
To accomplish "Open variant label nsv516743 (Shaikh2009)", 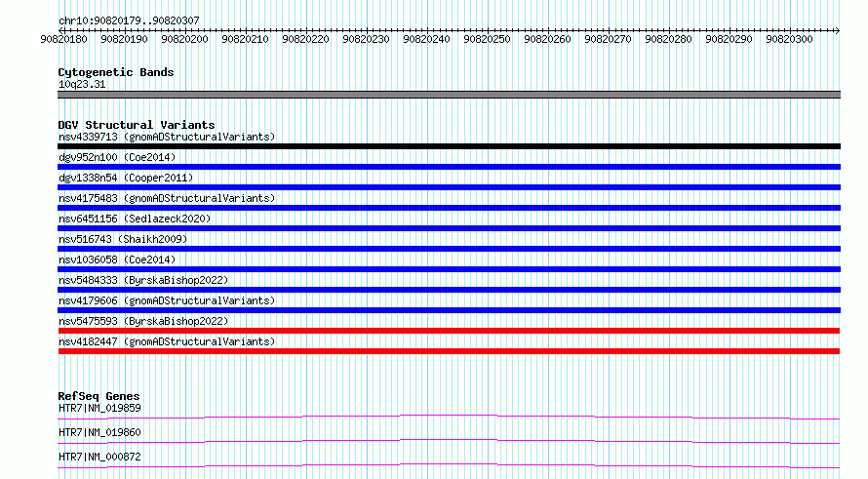I will [123, 239].
